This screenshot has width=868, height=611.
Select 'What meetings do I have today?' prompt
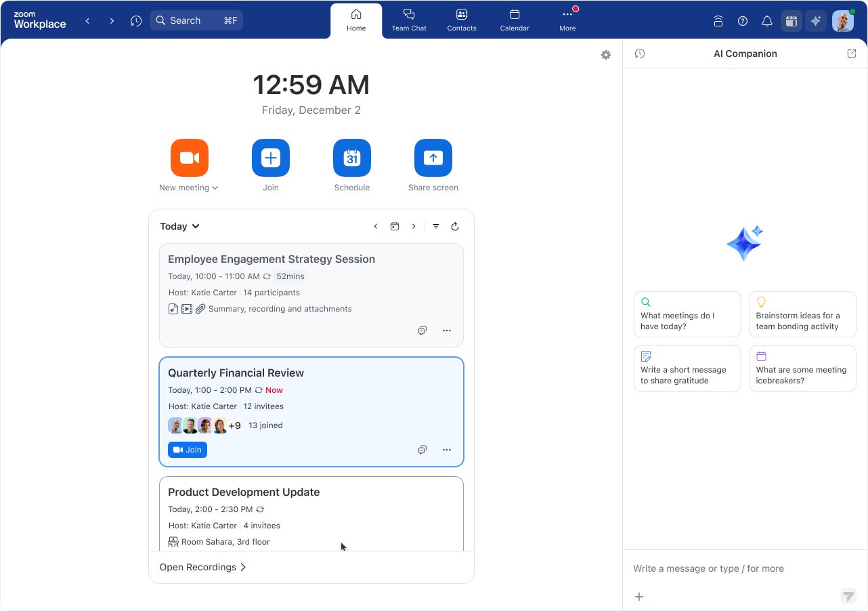687,314
